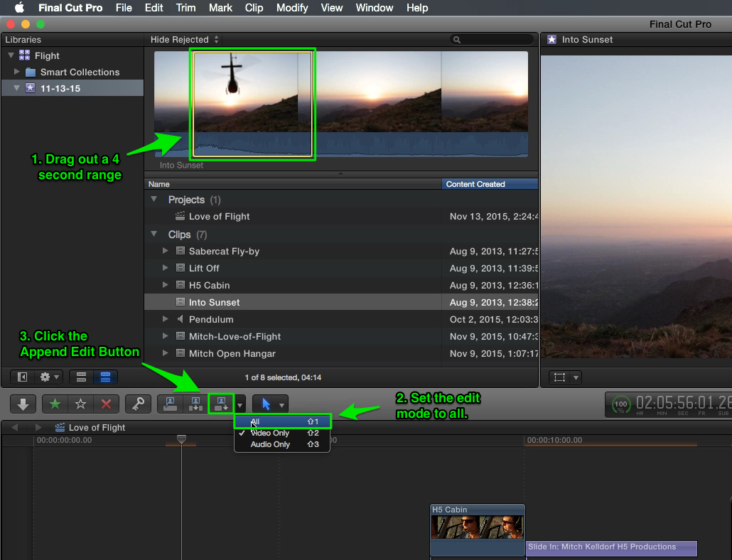This screenshot has width=732, height=560.
Task: Open the Clip menu
Action: click(254, 8)
